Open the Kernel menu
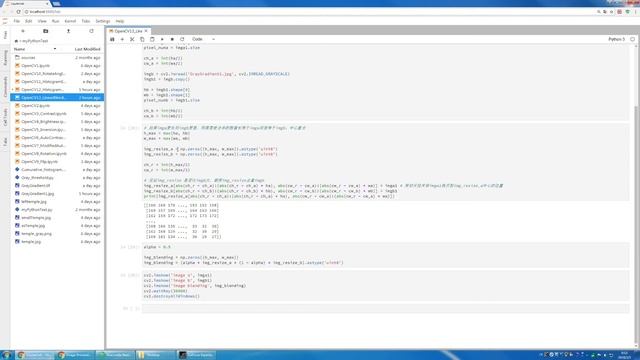The height and width of the screenshot is (360, 640). 70,21
